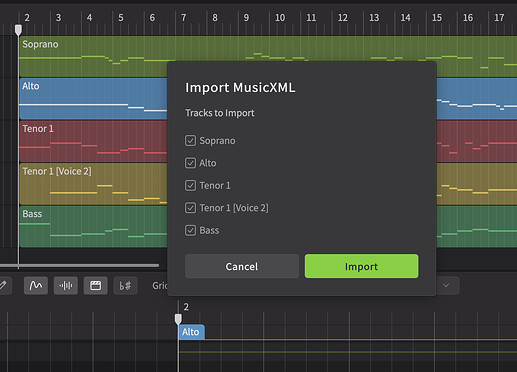Click the green Import button

pyautogui.click(x=361, y=266)
